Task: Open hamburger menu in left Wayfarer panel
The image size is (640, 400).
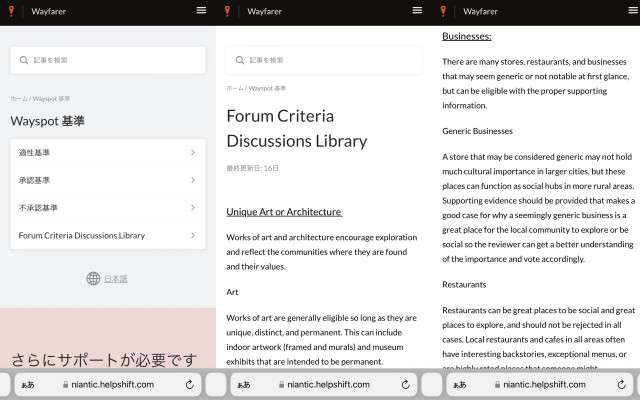Action: [x=201, y=10]
